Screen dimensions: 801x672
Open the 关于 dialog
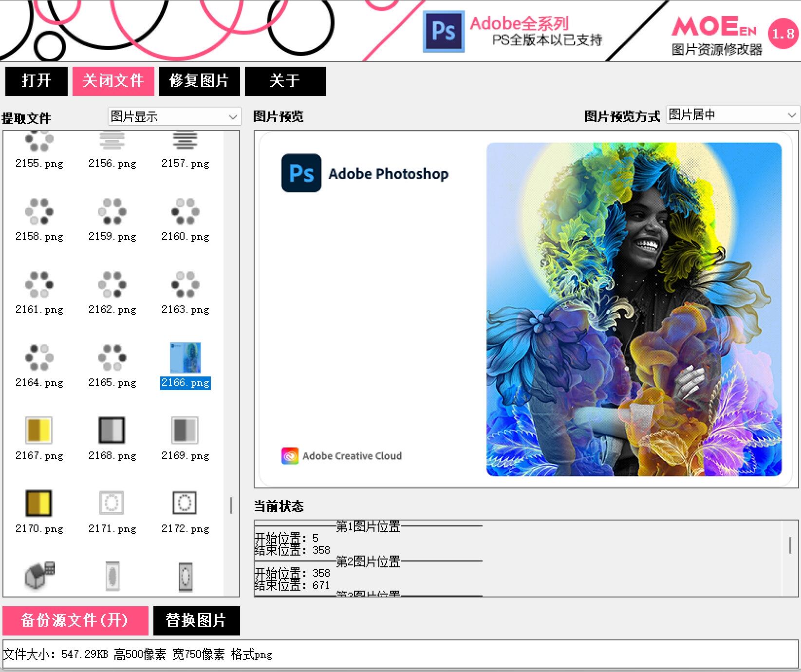(285, 81)
